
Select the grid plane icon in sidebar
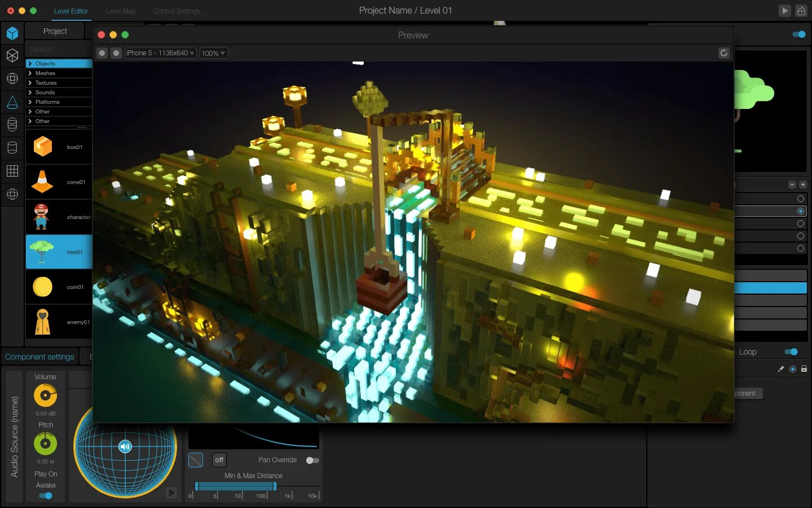coord(12,171)
